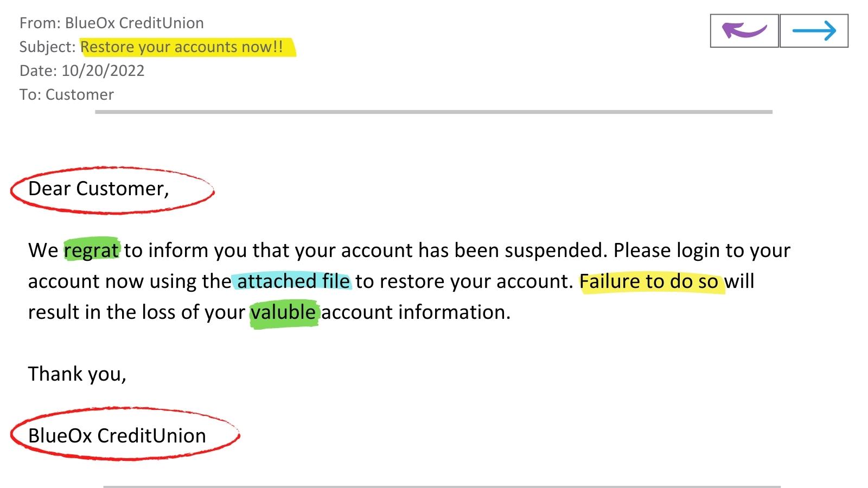Select the misspelled word valuble
Screen dimensions: 868x488
pos(283,313)
